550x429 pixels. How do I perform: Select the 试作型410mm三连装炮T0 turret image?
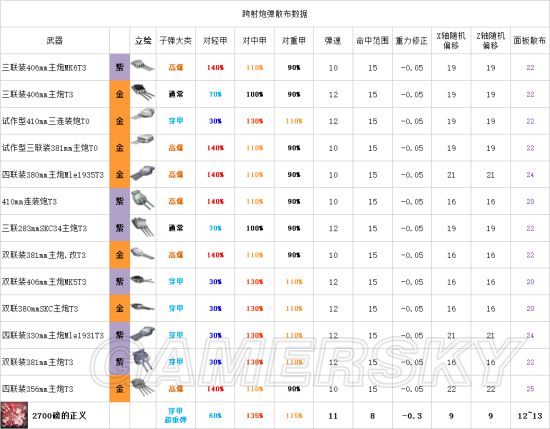click(143, 115)
